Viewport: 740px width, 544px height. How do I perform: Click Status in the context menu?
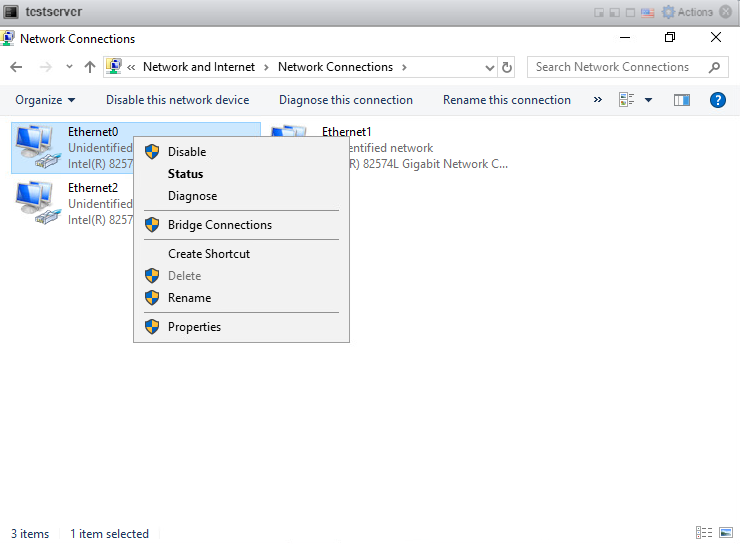185,174
